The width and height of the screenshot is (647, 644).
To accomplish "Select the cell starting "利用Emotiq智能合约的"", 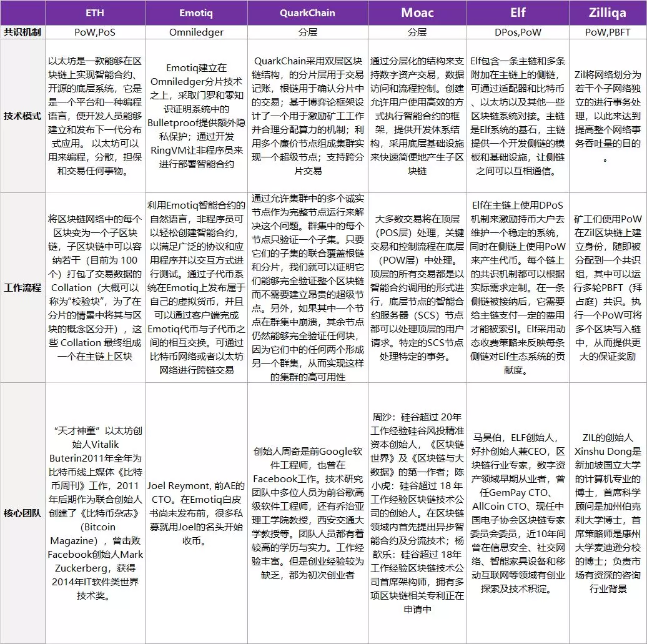I will 196,288.
